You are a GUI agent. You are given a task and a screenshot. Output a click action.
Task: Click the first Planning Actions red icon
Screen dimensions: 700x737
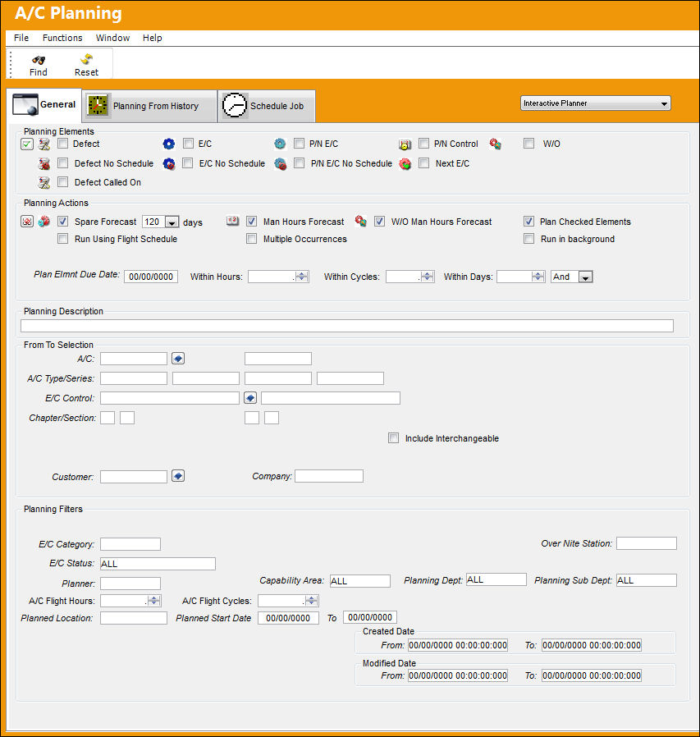pos(27,222)
